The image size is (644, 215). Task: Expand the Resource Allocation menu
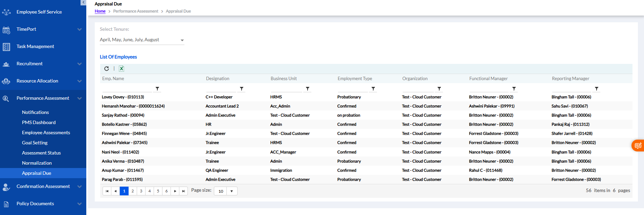(x=80, y=81)
